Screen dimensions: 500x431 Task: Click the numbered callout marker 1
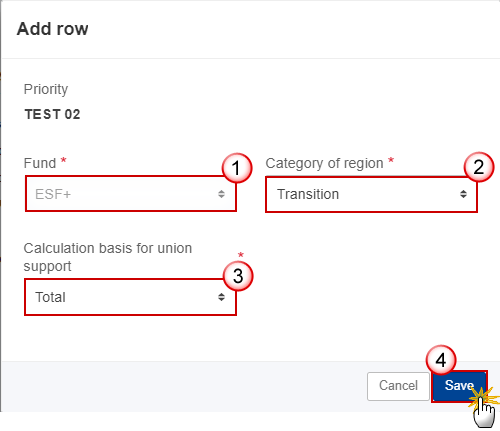click(237, 168)
